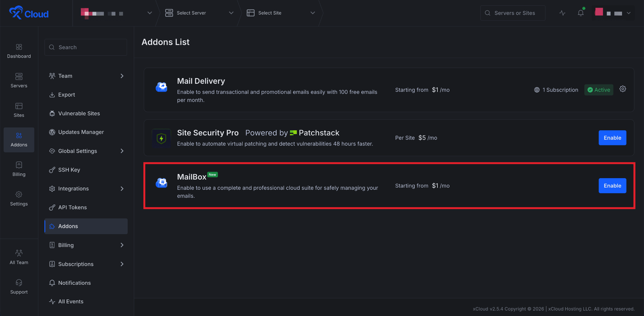
Task: Select Vulnerable Sites in sidebar menu
Action: click(x=86, y=114)
